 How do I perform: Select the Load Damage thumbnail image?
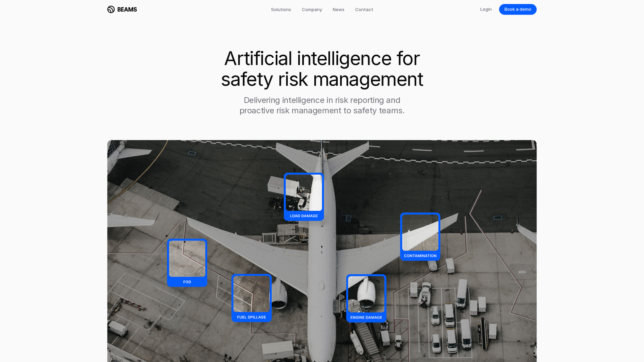tap(304, 193)
